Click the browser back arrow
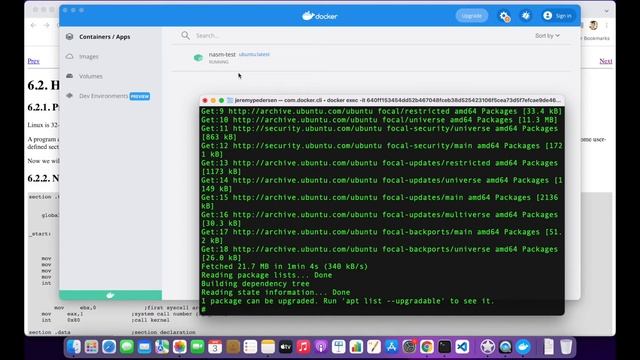640x360 pixels. [33, 25]
